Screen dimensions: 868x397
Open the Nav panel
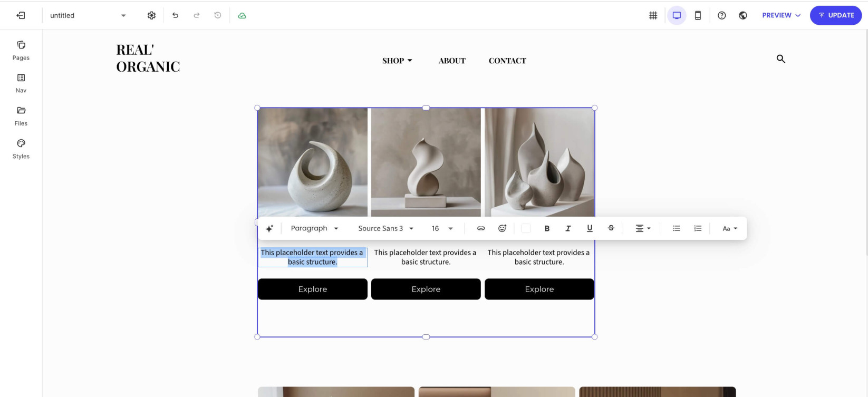click(21, 83)
